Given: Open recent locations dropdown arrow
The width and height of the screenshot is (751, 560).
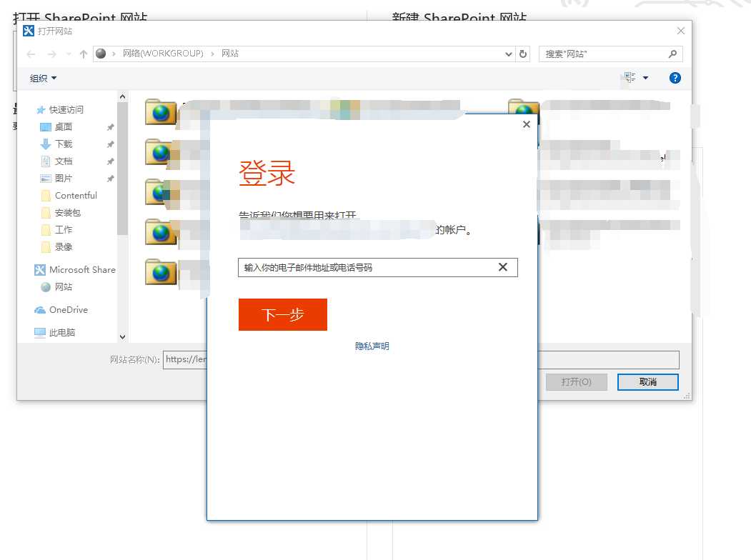Looking at the screenshot, I should [69, 54].
